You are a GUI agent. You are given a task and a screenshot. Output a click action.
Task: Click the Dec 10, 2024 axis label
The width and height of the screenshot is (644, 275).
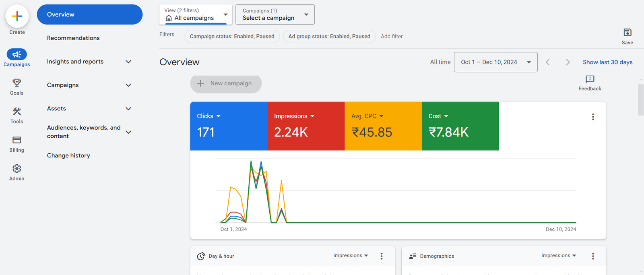pyautogui.click(x=561, y=229)
